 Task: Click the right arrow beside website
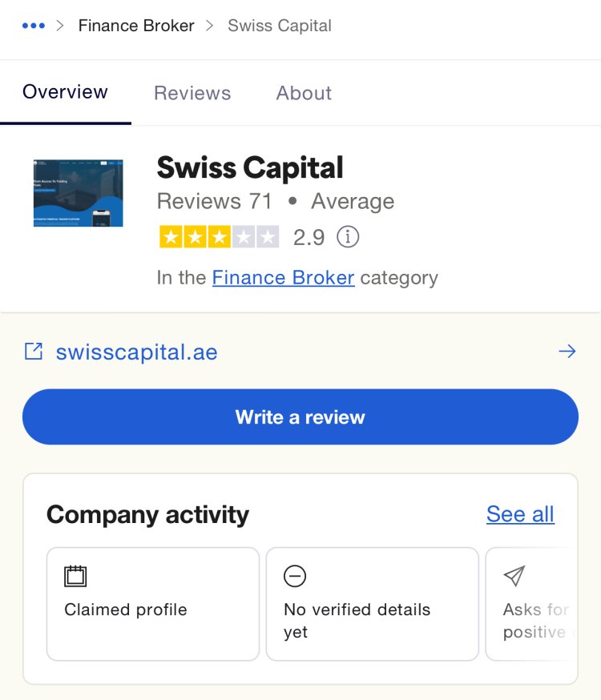567,352
